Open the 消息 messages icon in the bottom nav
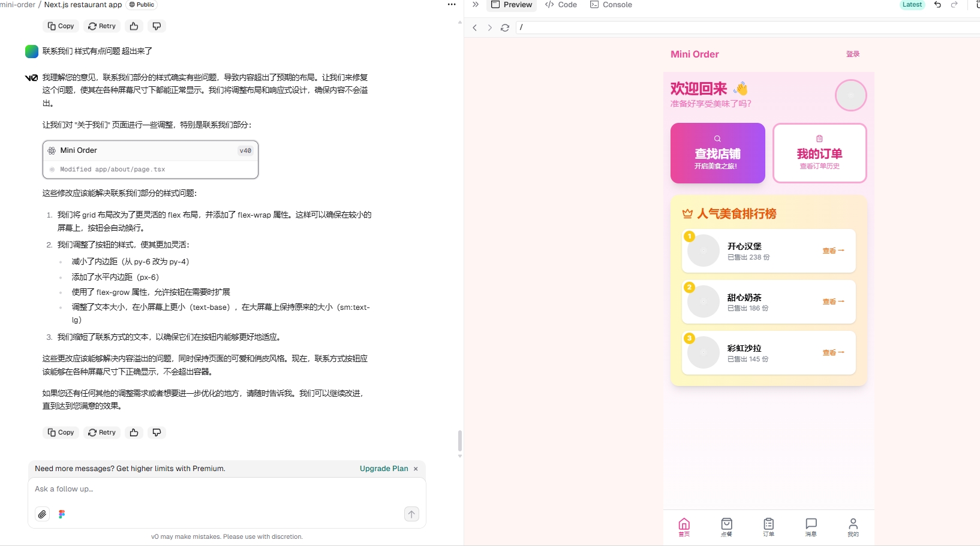980x546 pixels. click(x=811, y=527)
